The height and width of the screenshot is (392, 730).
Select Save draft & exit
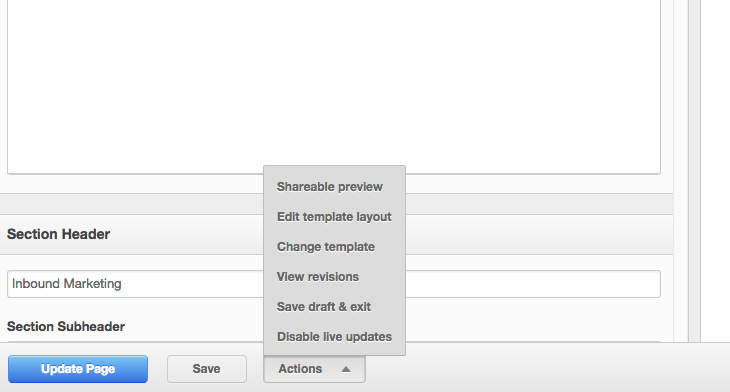(x=324, y=307)
